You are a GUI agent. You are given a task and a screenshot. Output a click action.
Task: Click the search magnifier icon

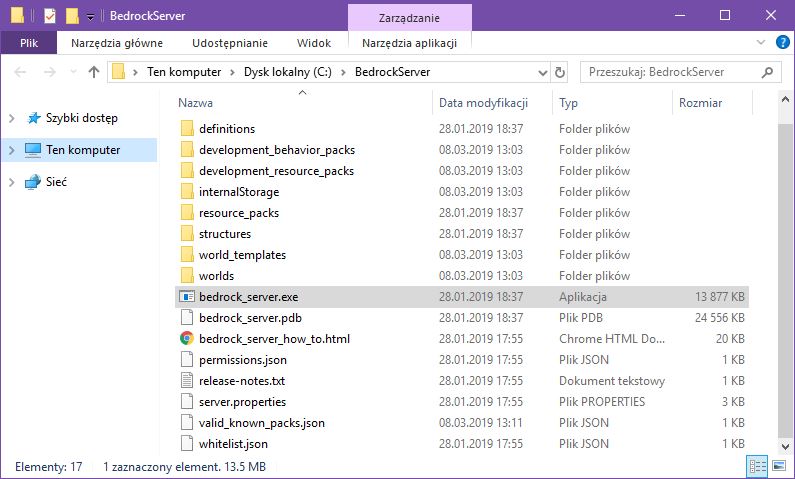click(768, 72)
